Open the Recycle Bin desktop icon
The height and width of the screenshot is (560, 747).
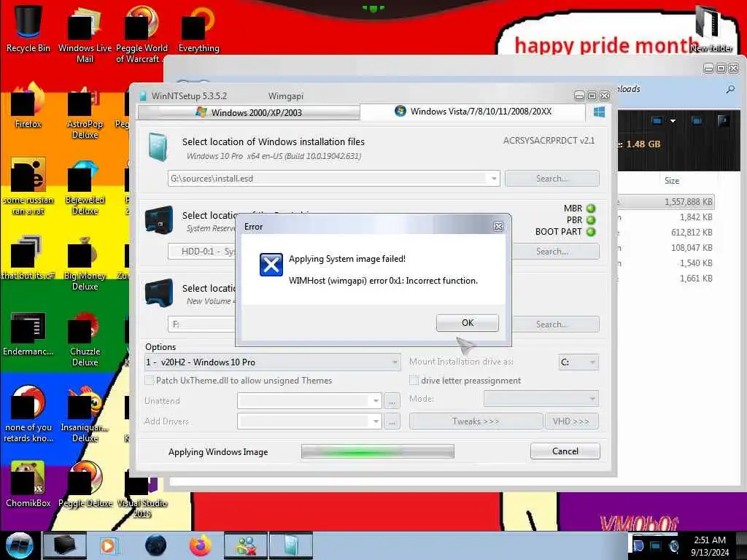tap(28, 28)
